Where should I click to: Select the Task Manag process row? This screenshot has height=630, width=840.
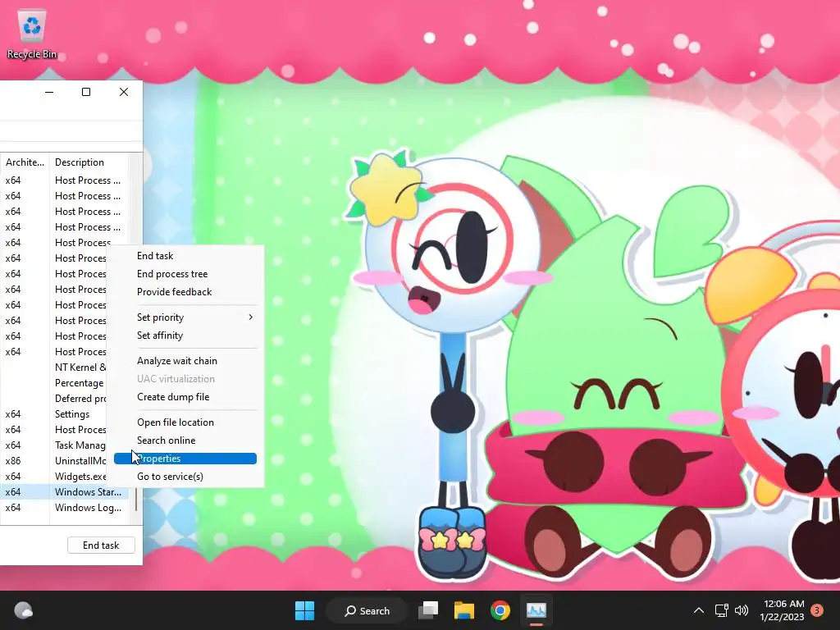click(x=53, y=445)
